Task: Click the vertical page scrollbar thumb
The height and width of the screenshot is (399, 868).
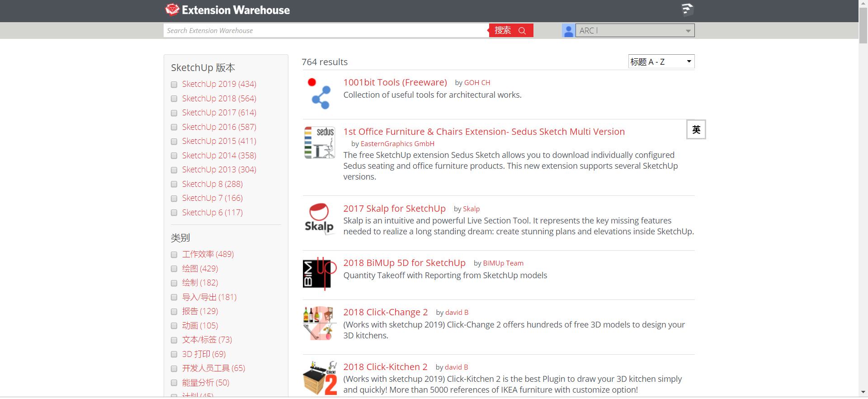Action: point(863,26)
